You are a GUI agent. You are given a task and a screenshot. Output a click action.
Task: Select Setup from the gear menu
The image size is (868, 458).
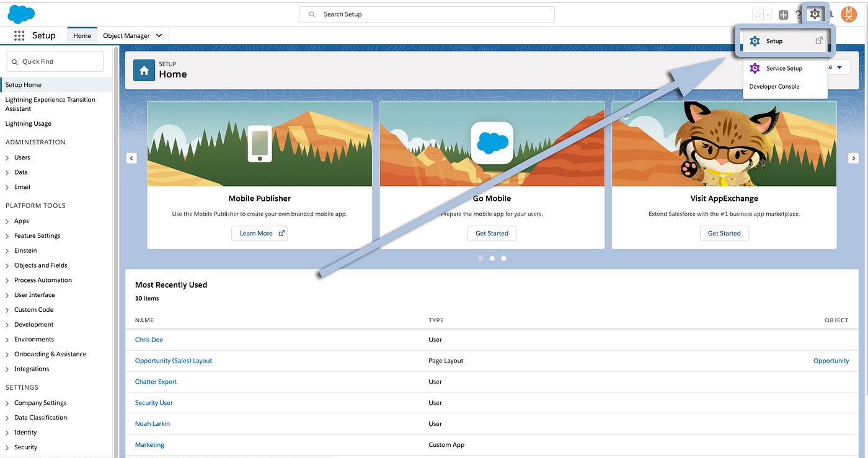point(786,41)
